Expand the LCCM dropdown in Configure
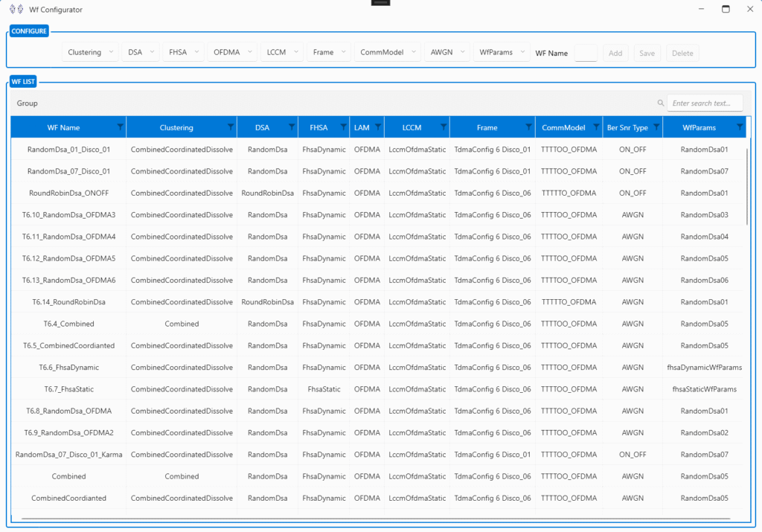 click(282, 52)
